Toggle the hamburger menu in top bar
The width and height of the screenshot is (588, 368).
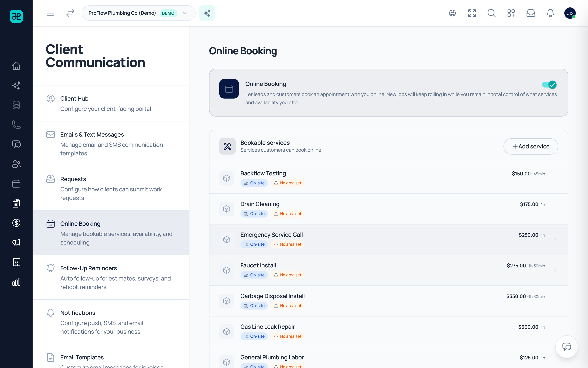(51, 13)
